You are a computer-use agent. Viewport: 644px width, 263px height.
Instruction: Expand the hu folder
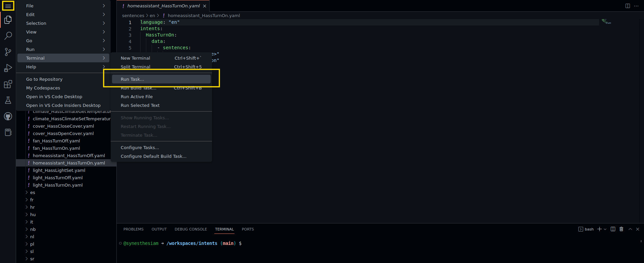(x=66, y=214)
